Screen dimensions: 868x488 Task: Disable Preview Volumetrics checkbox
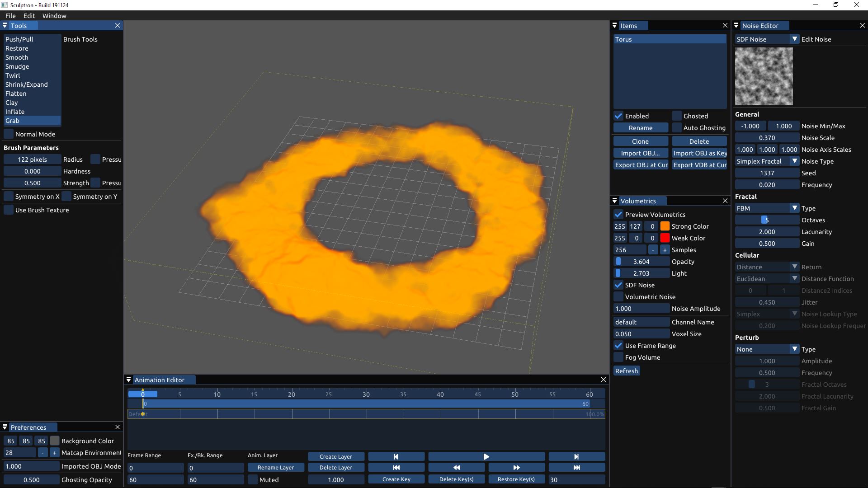pyautogui.click(x=618, y=215)
